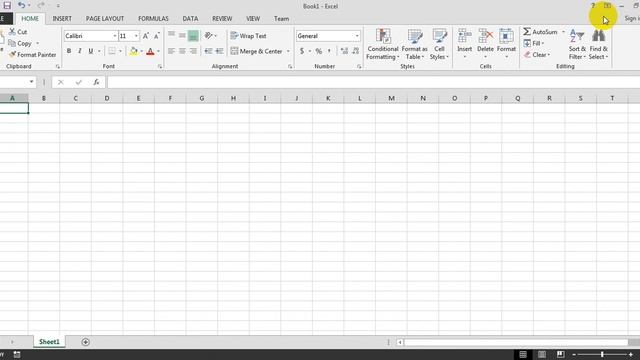Switch to the VIEW tab
640x360 pixels.
coord(253,19)
